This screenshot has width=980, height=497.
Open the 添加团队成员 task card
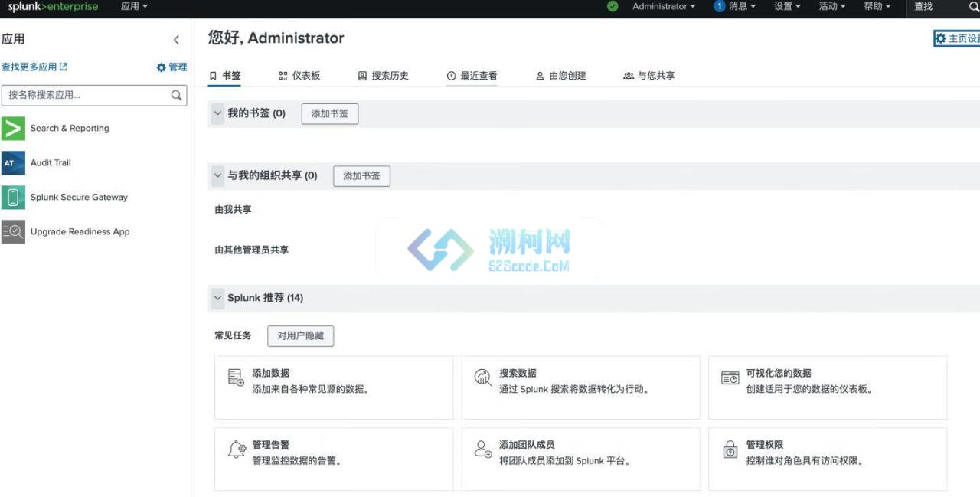[580, 459]
